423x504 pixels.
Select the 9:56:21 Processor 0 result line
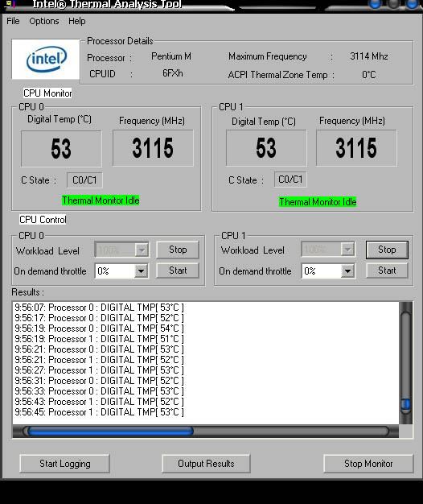tap(99, 349)
